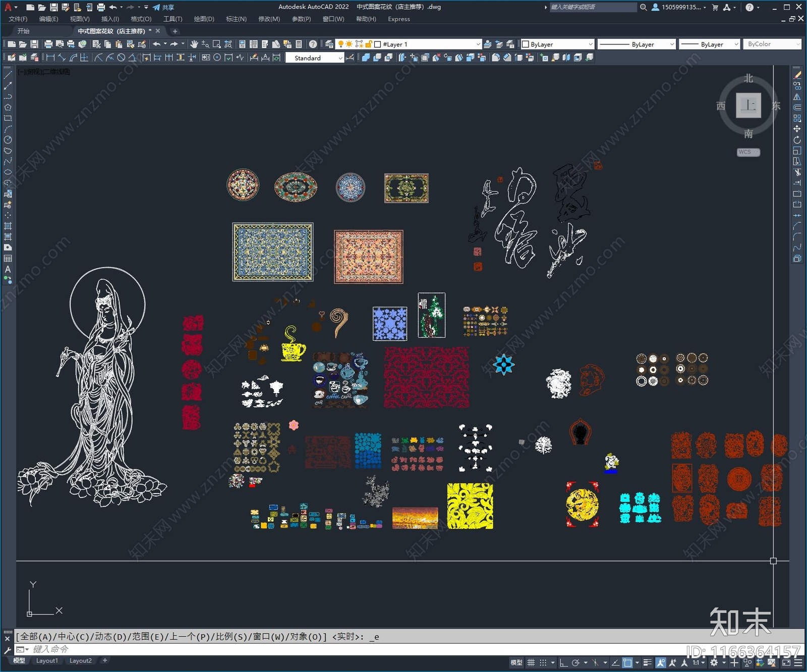Viewport: 807px width, 672px height.
Task: Toggle object snap in status bar
Action: (627, 663)
